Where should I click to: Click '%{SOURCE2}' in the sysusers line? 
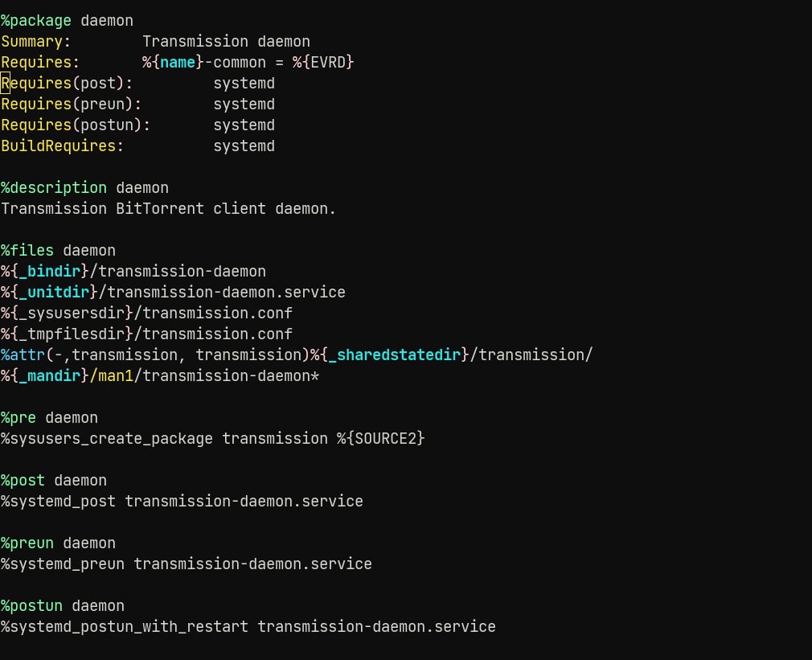coord(380,438)
